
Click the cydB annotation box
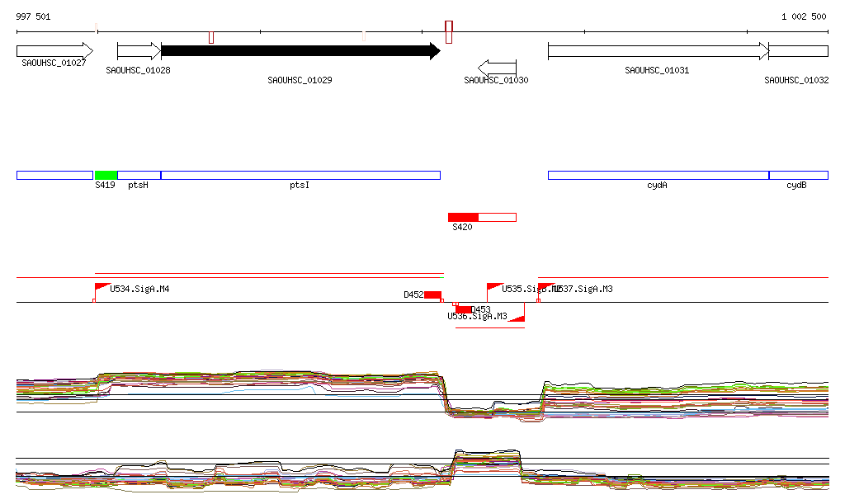(799, 175)
